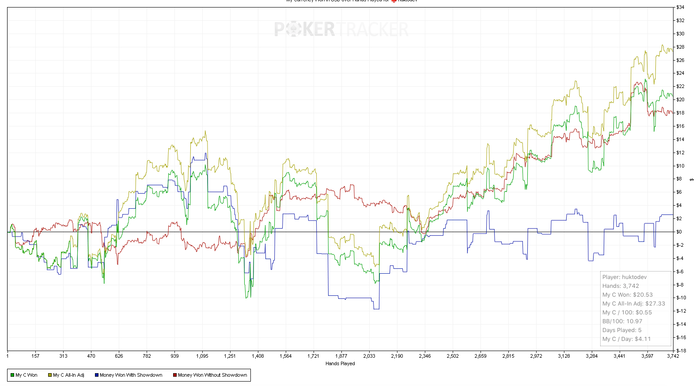Click the x-axis tick label 2,346
700x386 pixels.
click(425, 356)
